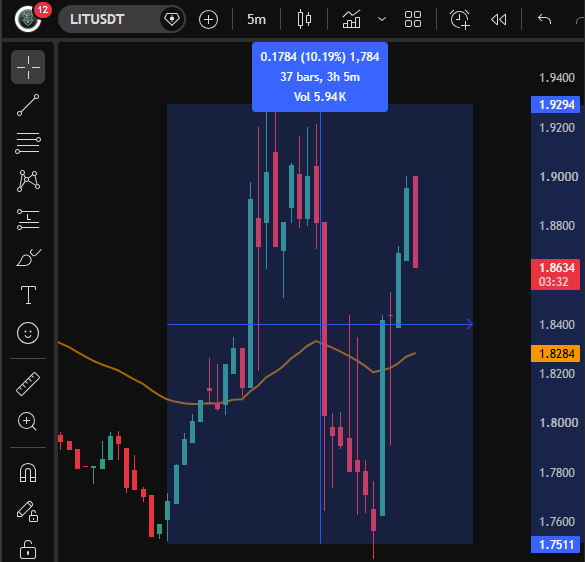Image resolution: width=585 pixels, height=562 pixels.
Task: Add a symbol with the plus button
Action: point(208,19)
